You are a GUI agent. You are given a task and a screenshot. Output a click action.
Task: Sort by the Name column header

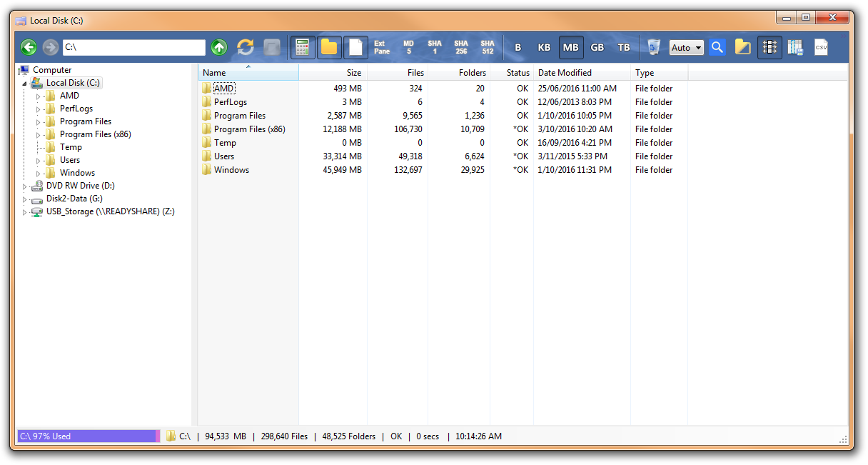[248, 73]
